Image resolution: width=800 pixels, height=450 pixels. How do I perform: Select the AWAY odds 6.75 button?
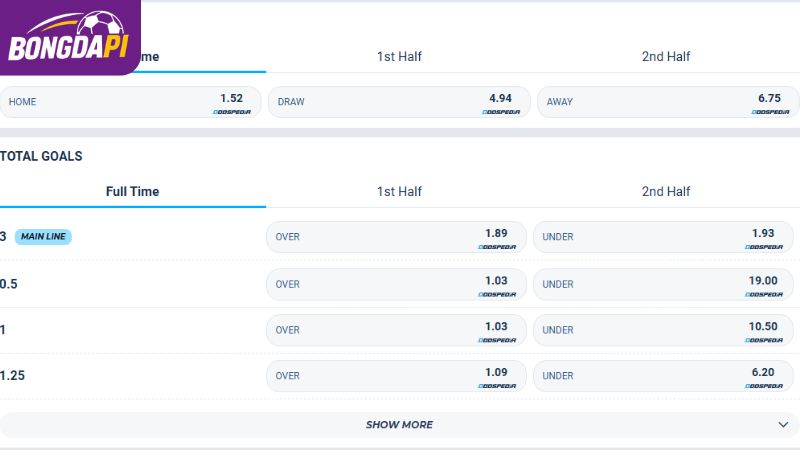(x=668, y=102)
